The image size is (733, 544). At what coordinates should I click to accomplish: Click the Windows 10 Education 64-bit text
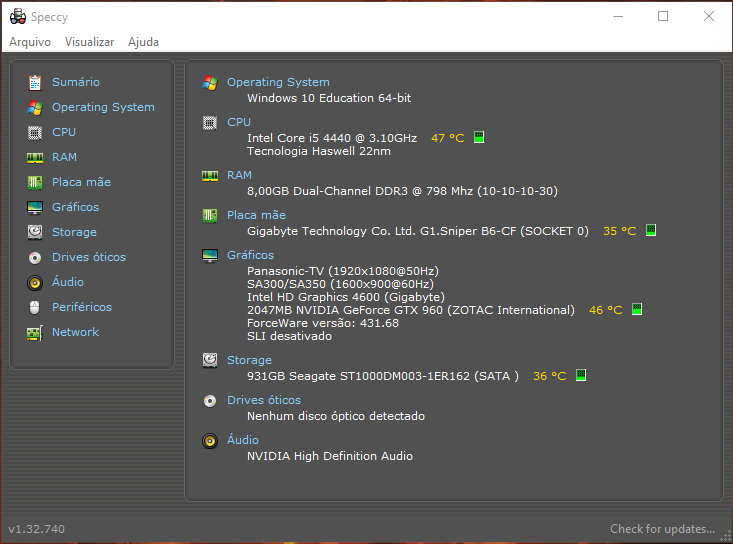329,98
